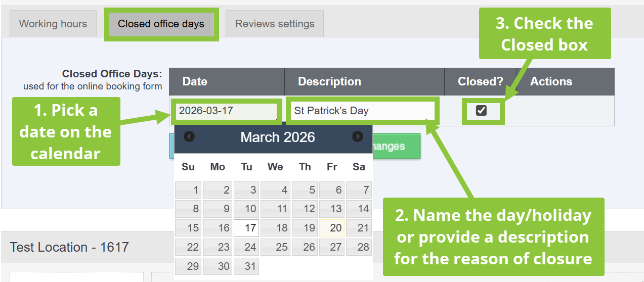Switch to the Working hours tab
The image size is (644, 282).
click(x=53, y=24)
